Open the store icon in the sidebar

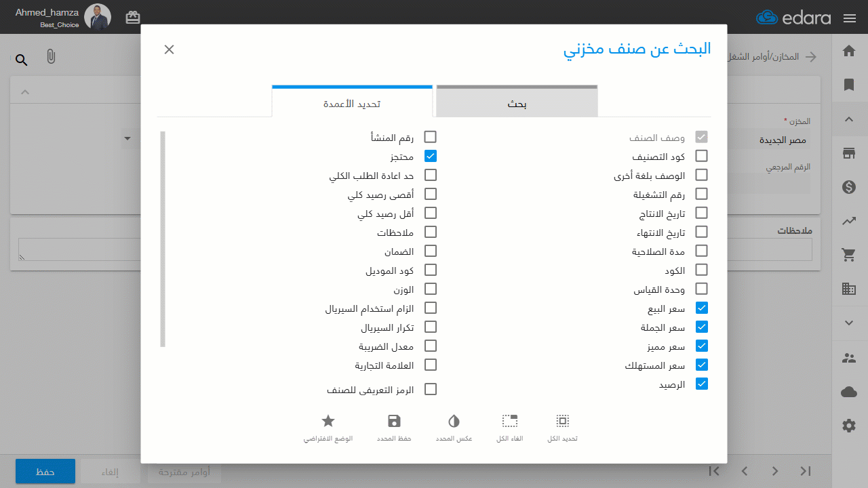[x=849, y=153]
